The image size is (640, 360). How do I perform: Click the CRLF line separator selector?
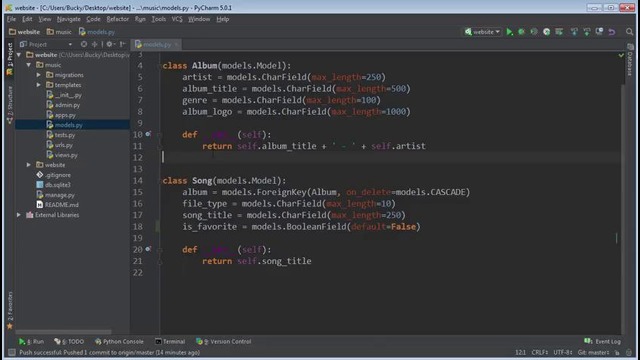coord(540,352)
